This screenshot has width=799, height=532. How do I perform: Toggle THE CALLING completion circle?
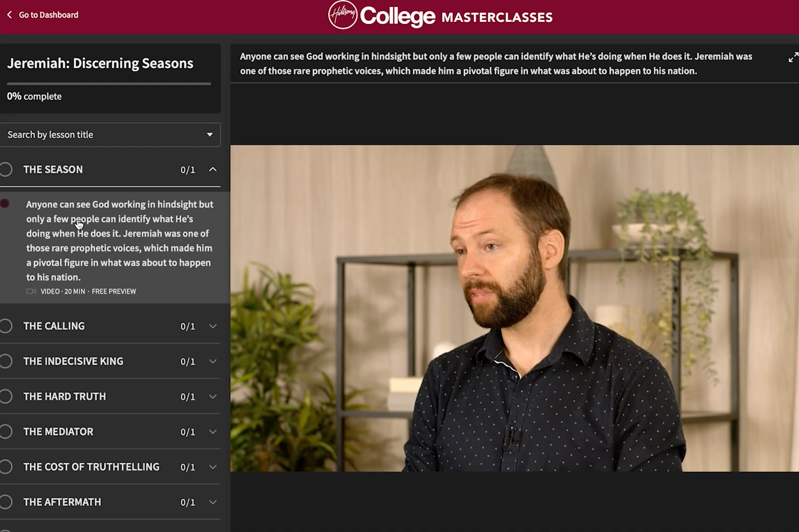click(x=6, y=326)
